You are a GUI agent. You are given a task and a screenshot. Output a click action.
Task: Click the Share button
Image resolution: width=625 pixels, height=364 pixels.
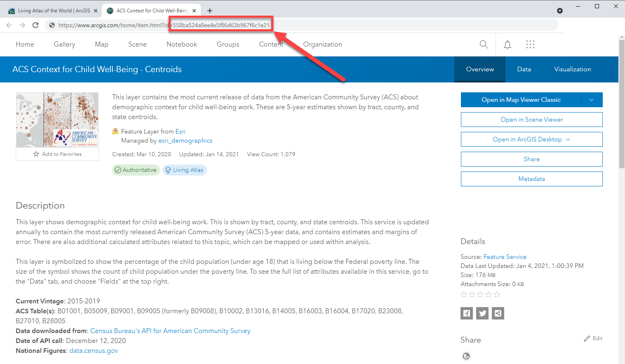coord(532,159)
